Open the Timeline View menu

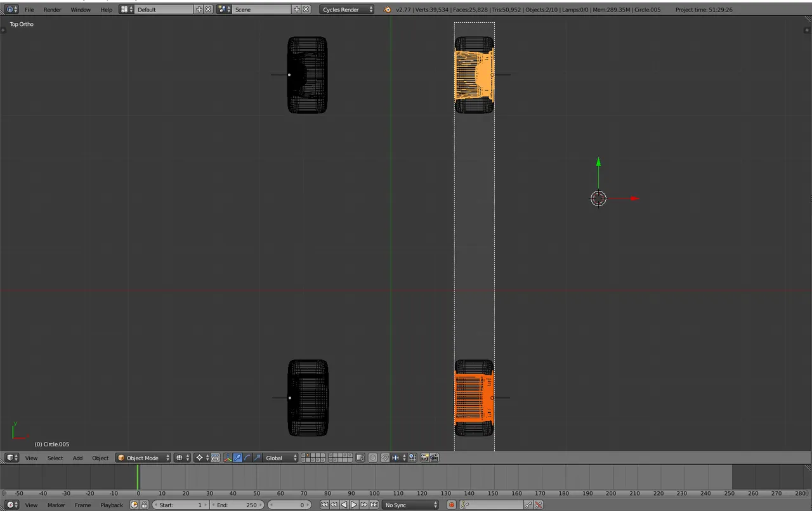31,505
